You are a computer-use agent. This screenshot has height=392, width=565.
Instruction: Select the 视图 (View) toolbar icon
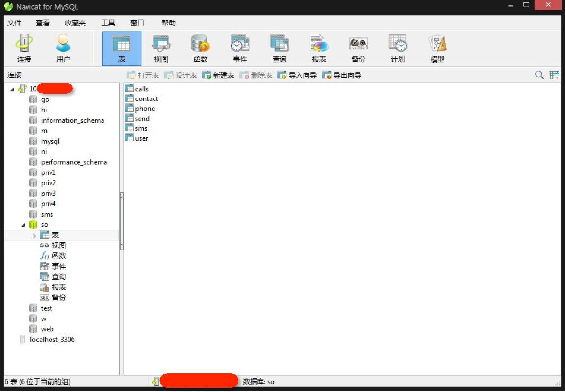coord(161,49)
